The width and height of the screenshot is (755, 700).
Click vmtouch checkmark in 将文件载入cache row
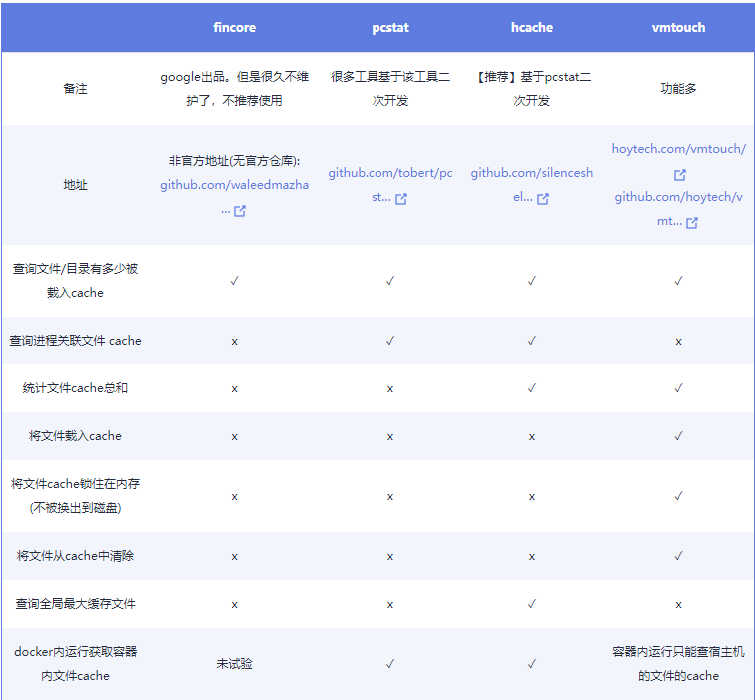coord(678,436)
